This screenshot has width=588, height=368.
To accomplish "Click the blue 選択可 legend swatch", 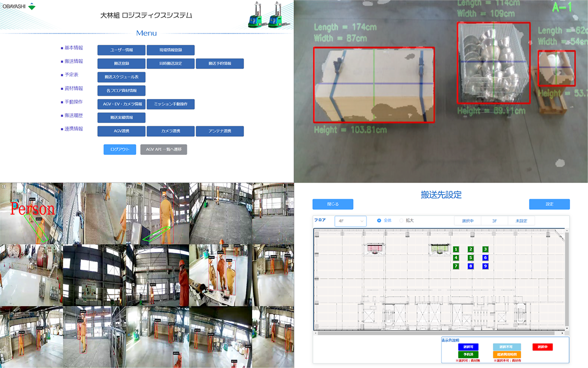I will 468,347.
